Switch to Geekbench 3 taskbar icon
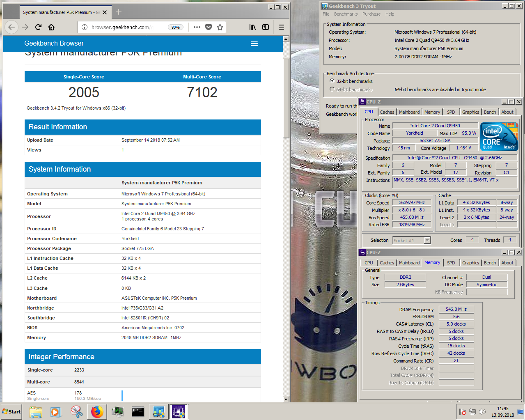This screenshot has width=525, height=420. (158, 411)
